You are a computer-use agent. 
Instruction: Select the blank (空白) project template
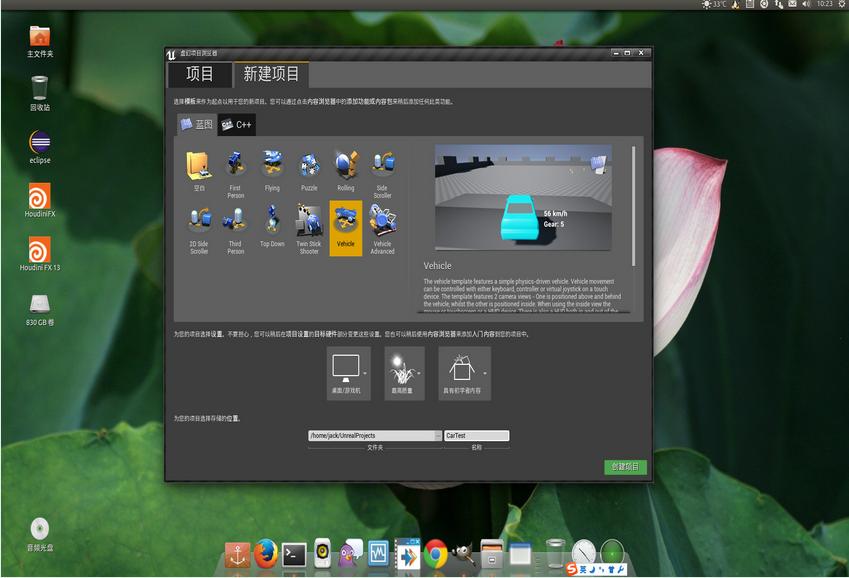pos(199,172)
